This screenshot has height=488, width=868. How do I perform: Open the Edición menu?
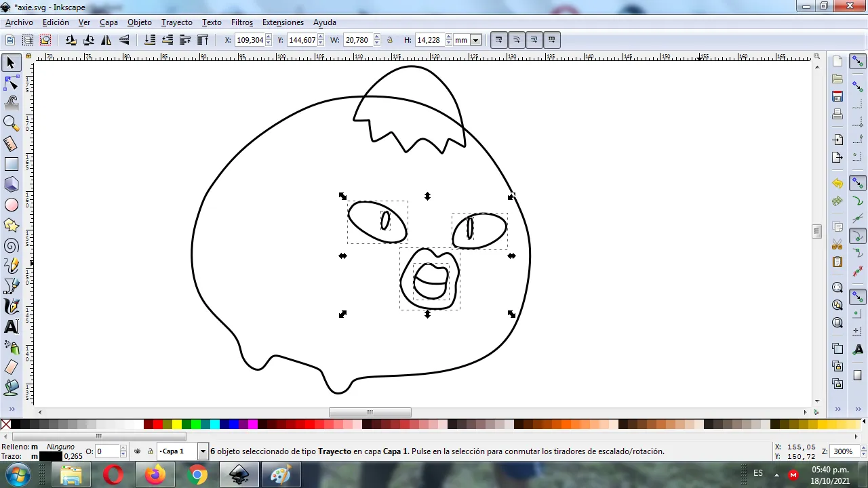56,22
